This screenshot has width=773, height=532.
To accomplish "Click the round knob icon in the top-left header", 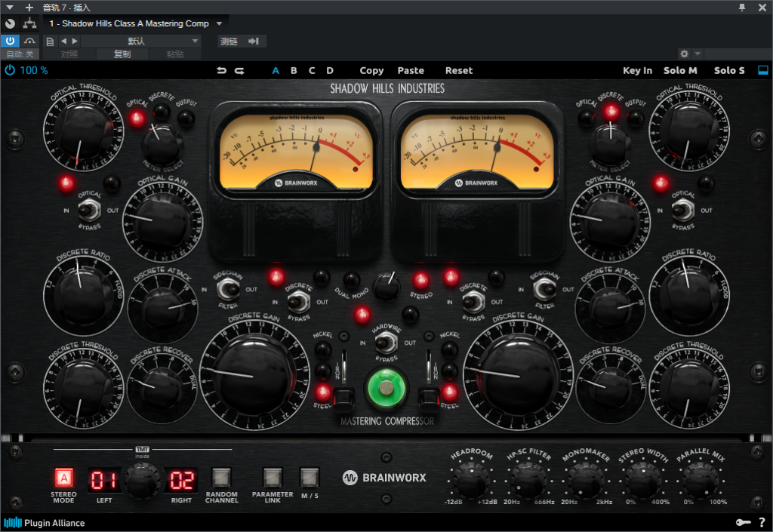I will [x=10, y=23].
